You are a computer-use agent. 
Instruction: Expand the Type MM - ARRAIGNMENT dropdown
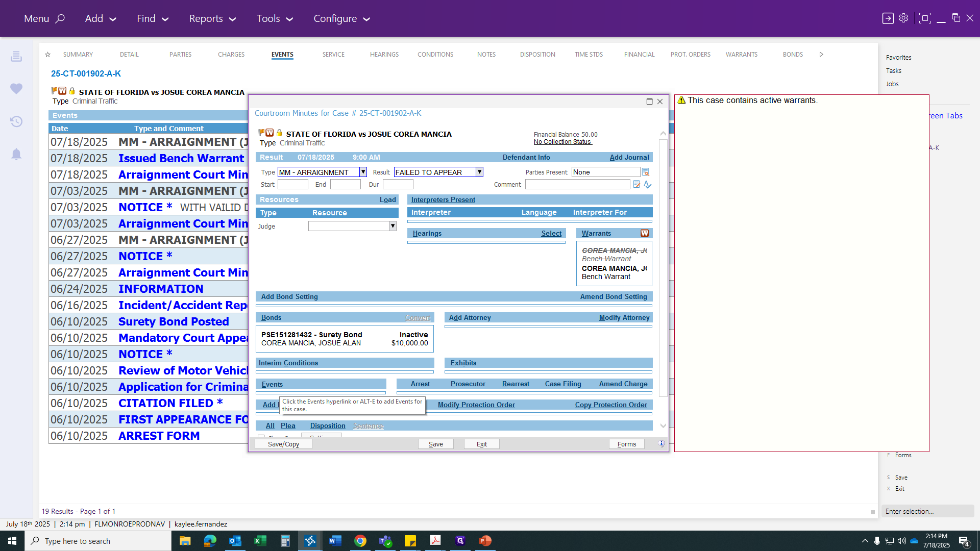[363, 172]
